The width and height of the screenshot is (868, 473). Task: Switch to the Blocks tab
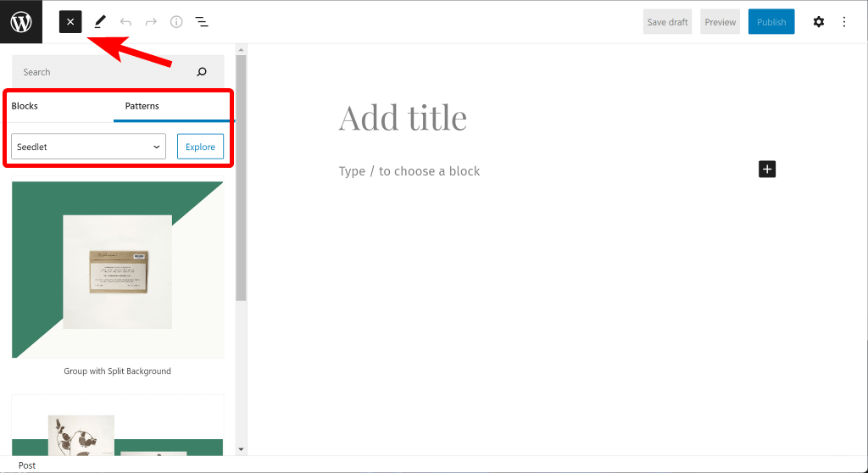25,106
